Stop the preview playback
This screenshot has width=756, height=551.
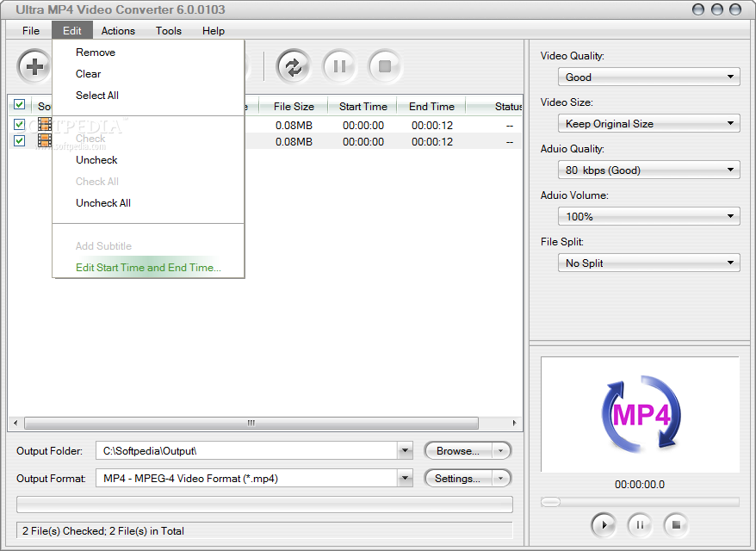tap(676, 524)
